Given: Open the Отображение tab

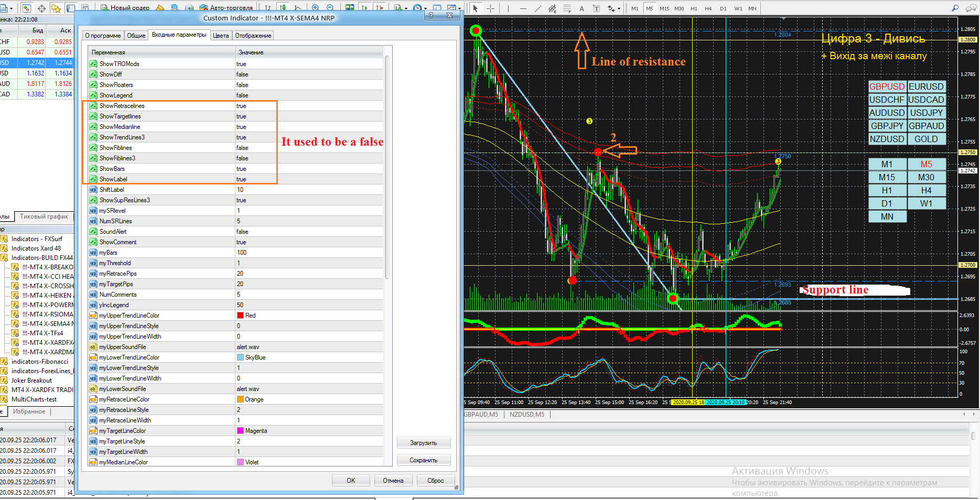Looking at the screenshot, I should point(253,36).
